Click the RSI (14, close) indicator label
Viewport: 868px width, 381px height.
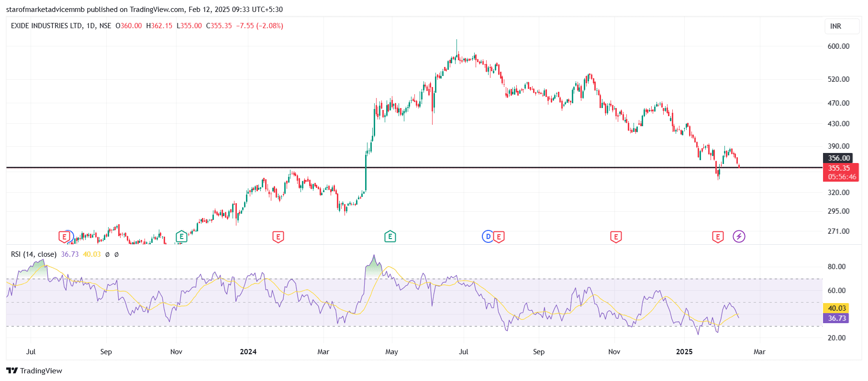click(34, 254)
